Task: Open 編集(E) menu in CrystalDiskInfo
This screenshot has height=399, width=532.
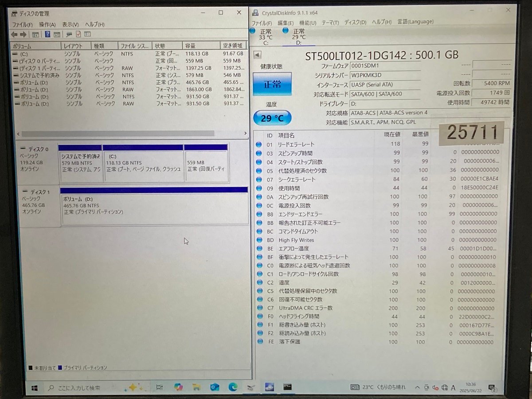Action: (x=286, y=23)
